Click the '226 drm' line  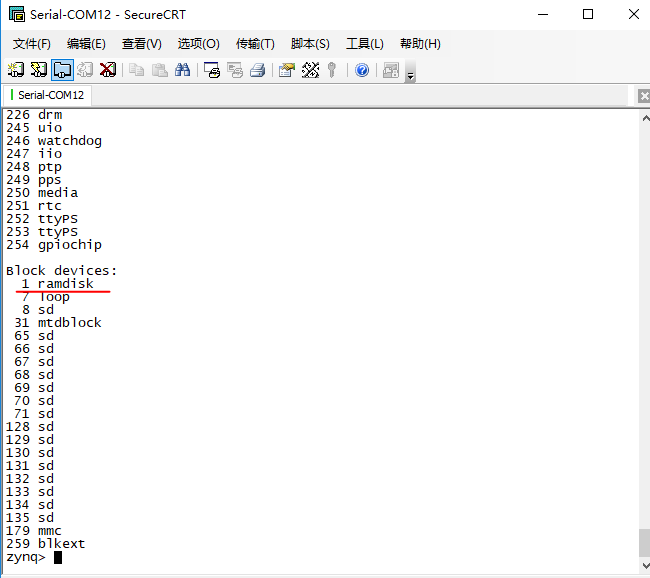[x=34, y=114]
